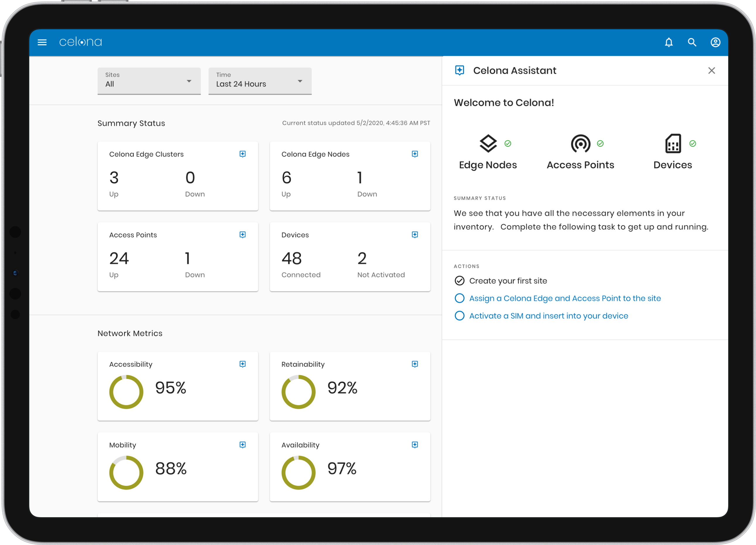756x545 pixels.
Task: Click the Accessibility 95% donut gauge
Action: coord(126,392)
